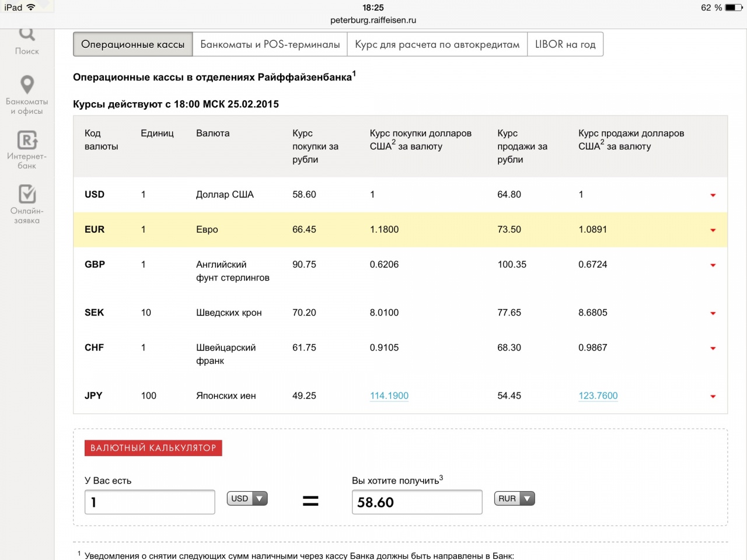Click the EUR currency code cell

point(95,229)
